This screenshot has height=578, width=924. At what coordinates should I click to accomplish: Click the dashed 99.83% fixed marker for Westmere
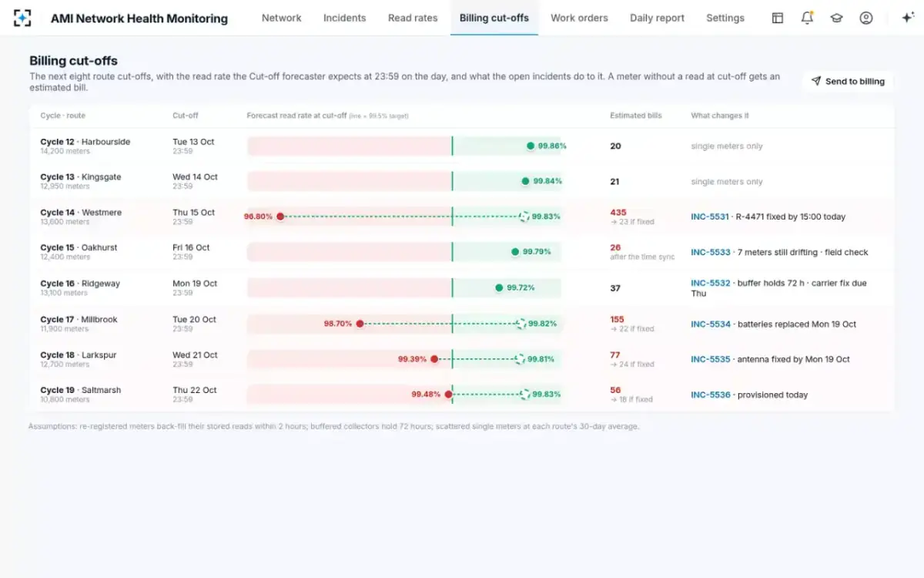(x=524, y=217)
